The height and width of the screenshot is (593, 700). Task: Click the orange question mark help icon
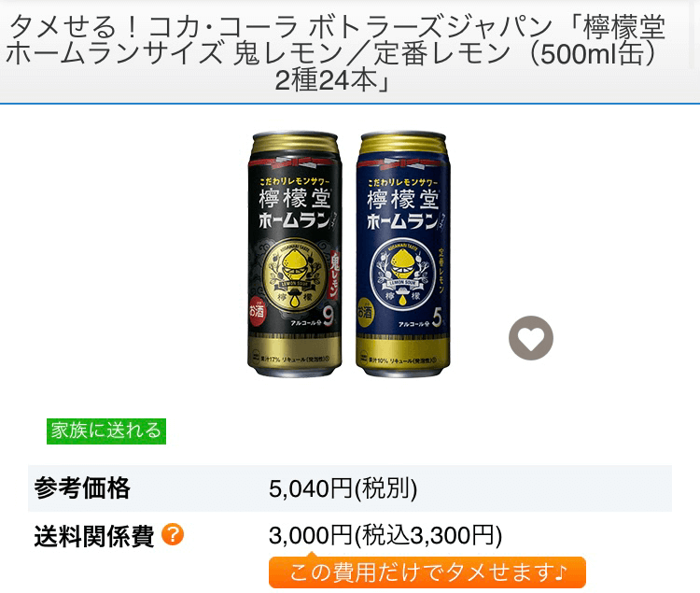(173, 534)
